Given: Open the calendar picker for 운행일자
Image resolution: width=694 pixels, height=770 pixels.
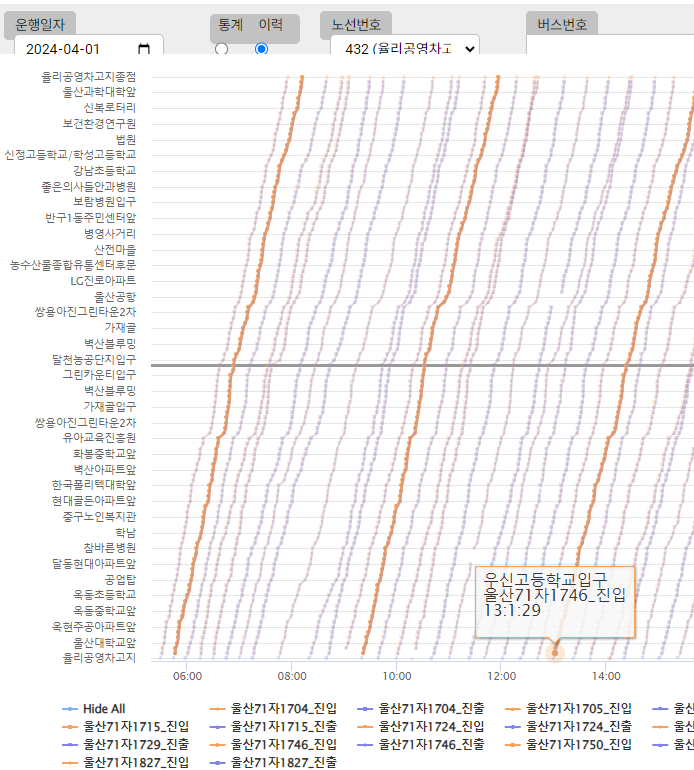Looking at the screenshot, I should pos(144,49).
